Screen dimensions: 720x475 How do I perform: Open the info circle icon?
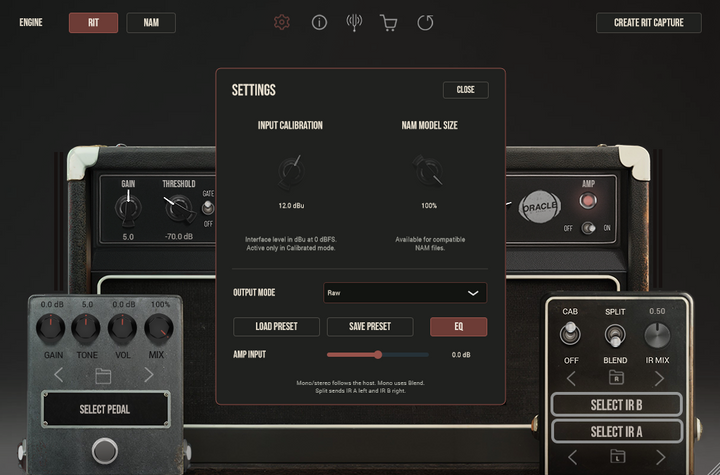point(319,22)
